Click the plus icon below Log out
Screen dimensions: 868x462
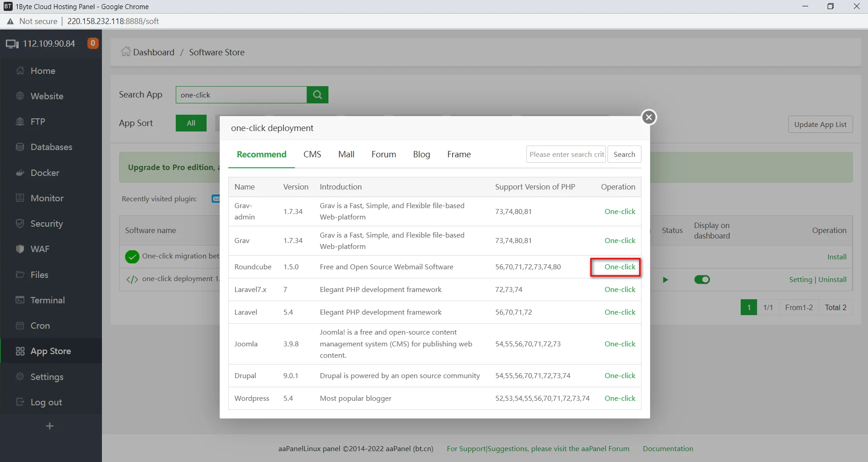pos(50,426)
